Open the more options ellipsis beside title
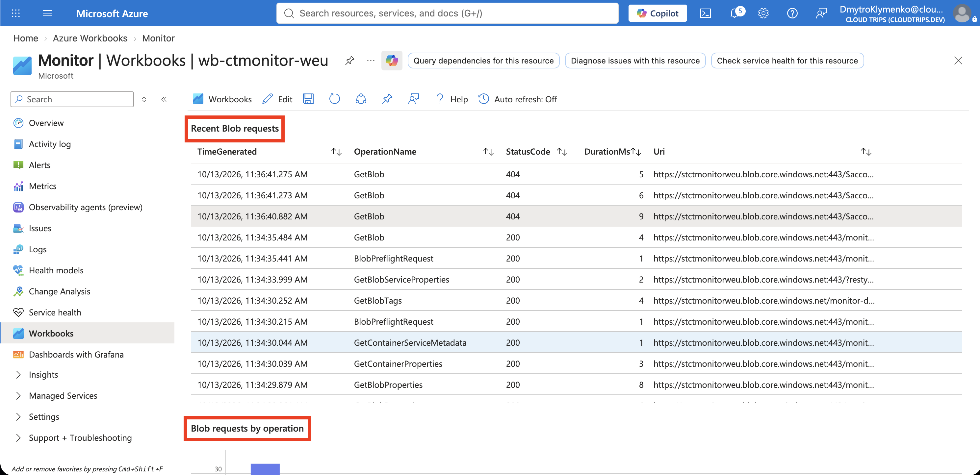Image resolution: width=980 pixels, height=475 pixels. pyautogui.click(x=371, y=61)
